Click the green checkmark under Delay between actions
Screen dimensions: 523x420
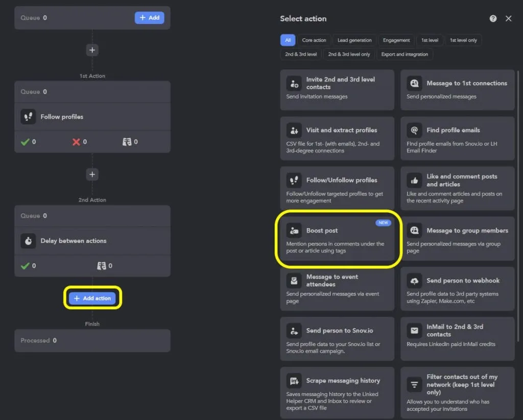[x=25, y=266]
